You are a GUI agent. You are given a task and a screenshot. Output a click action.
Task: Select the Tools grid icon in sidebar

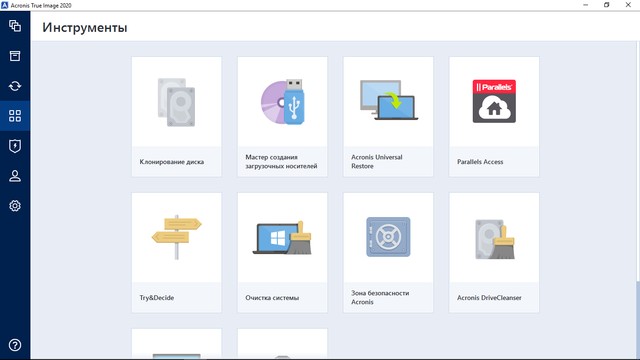(15, 116)
